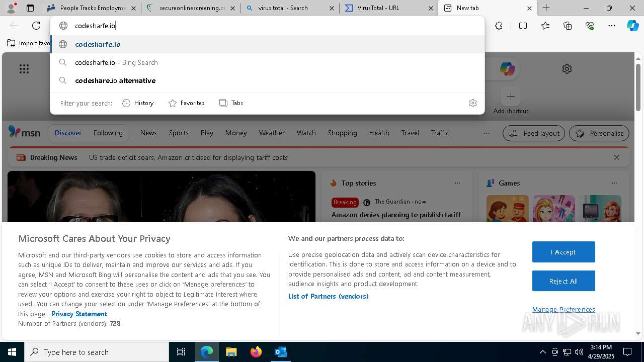Filter search by History
644x362 pixels.
pos(138,103)
